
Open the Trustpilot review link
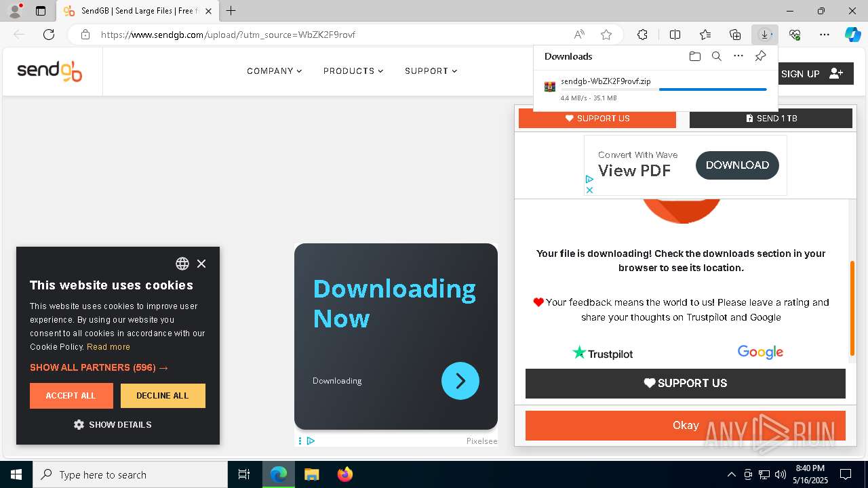coord(602,353)
